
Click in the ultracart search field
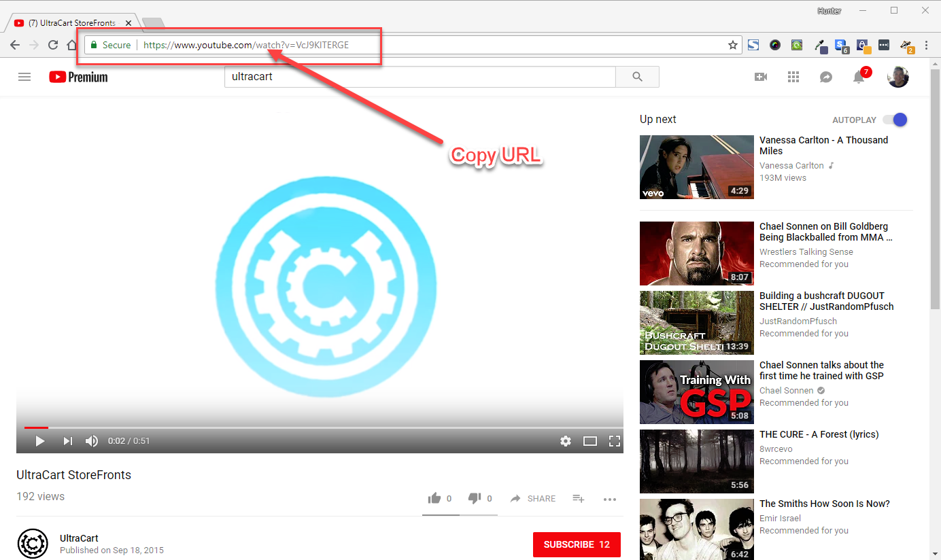[x=420, y=77]
